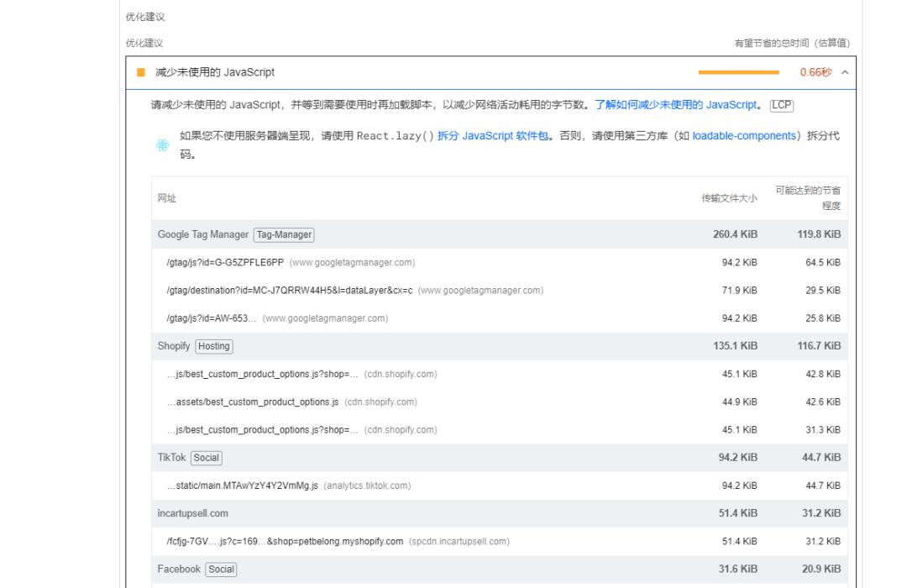Click the LCP metric badge
The image size is (907, 588).
pos(781,104)
